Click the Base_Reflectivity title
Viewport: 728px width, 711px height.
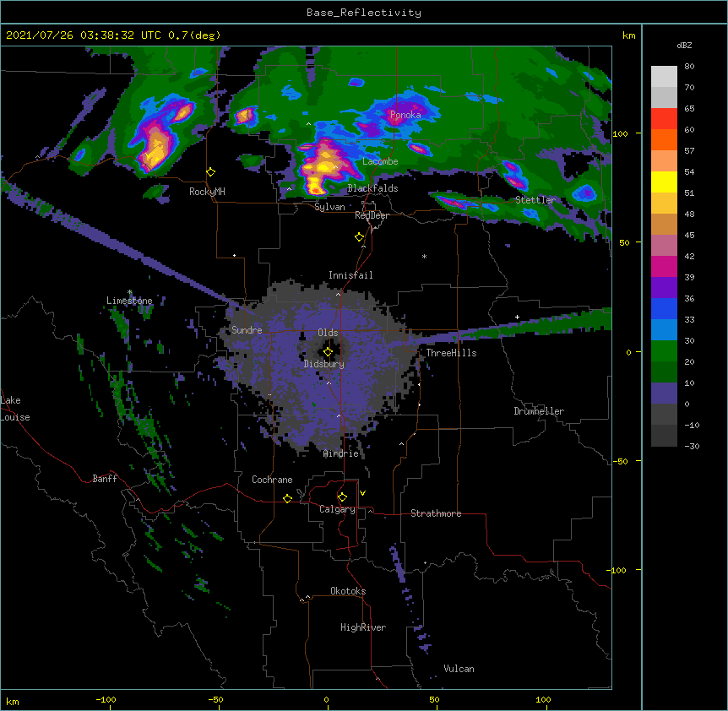[x=364, y=13]
